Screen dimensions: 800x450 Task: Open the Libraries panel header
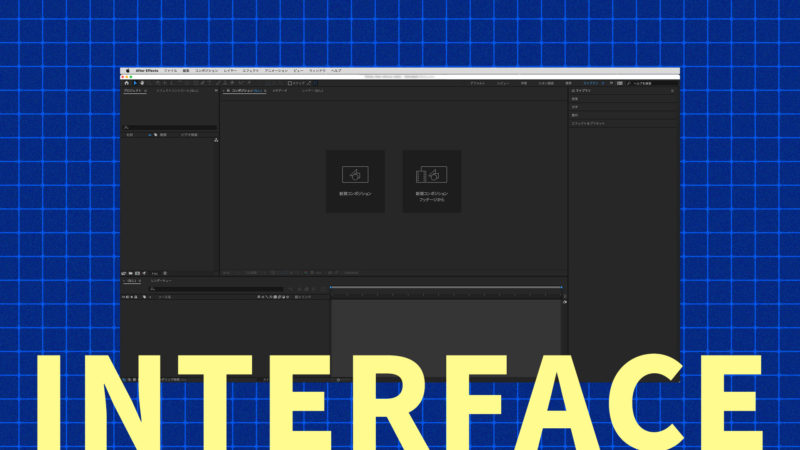(x=581, y=91)
